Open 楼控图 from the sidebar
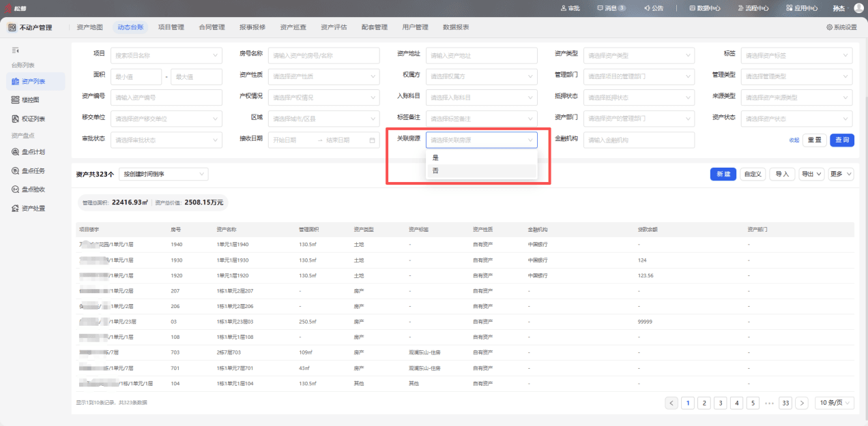The image size is (868, 426). pyautogui.click(x=29, y=100)
